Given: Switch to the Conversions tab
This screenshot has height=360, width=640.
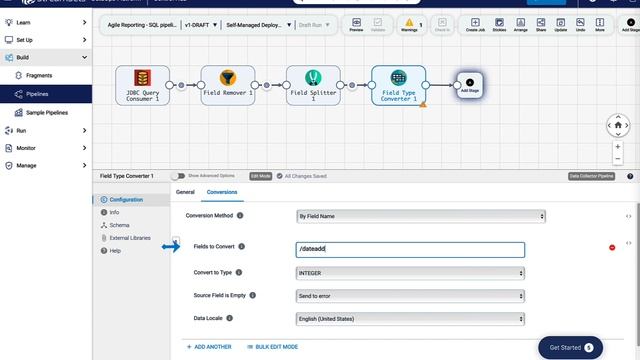Looking at the screenshot, I should point(222,192).
